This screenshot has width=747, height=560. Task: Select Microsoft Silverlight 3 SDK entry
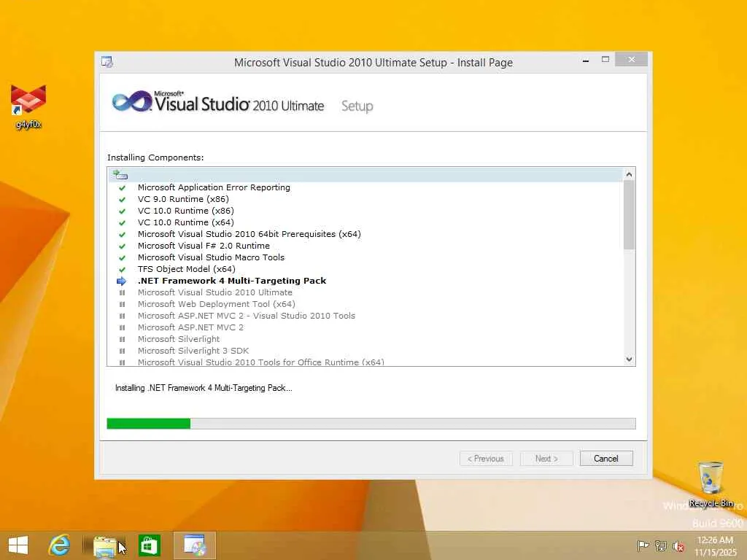point(193,351)
